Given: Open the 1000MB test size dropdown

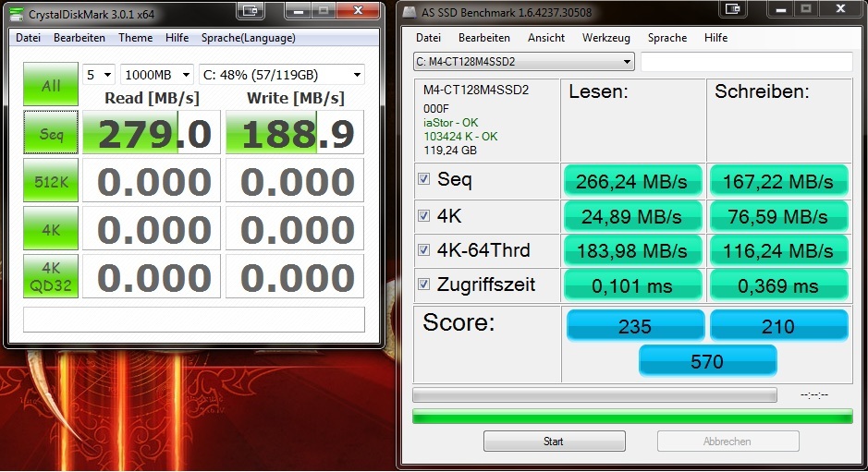Looking at the screenshot, I should coord(156,75).
